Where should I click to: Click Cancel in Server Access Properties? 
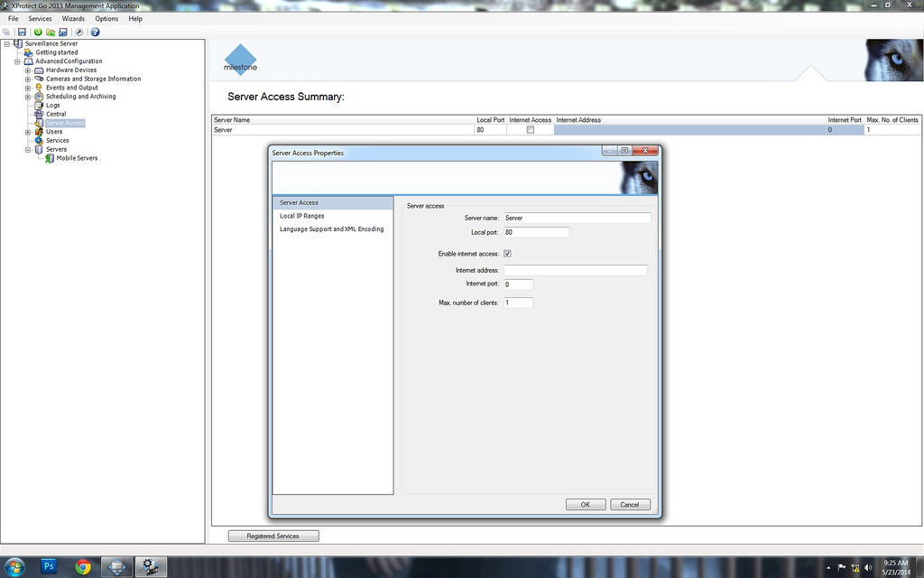click(x=630, y=504)
